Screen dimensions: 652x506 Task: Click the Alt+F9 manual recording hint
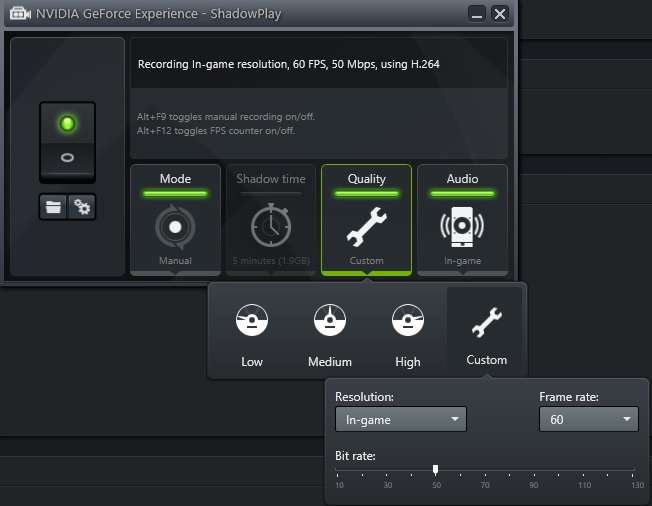click(x=226, y=117)
